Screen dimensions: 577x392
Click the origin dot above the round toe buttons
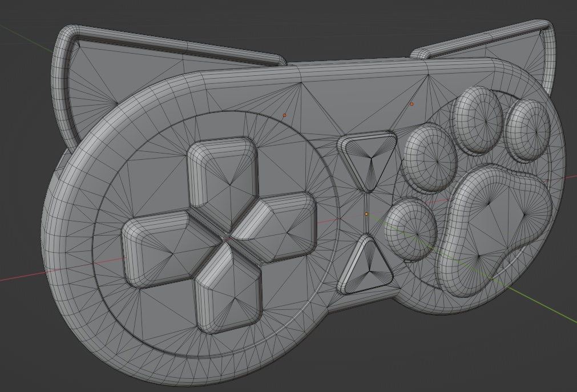411,104
